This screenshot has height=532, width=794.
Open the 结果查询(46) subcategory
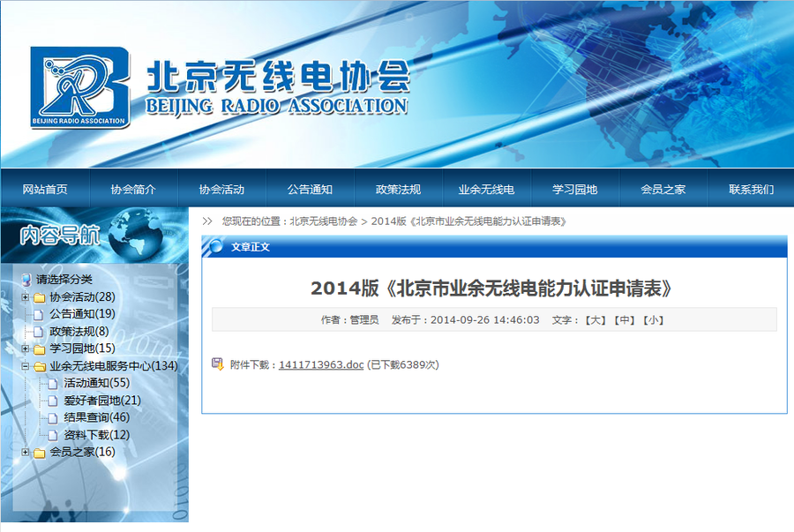(x=97, y=417)
